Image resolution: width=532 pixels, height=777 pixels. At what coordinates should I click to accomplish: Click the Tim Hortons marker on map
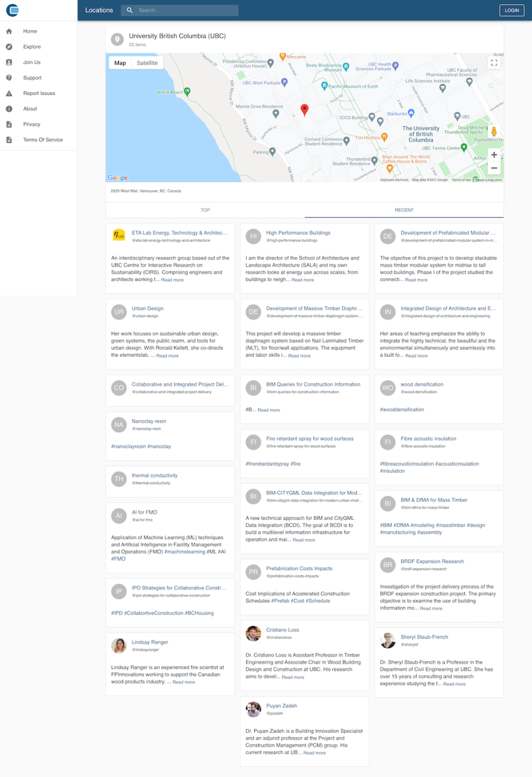pyautogui.click(x=384, y=137)
